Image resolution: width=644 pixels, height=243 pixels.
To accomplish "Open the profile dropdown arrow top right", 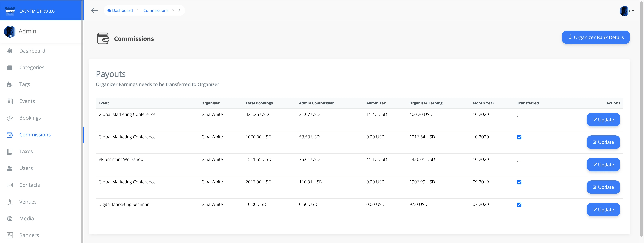I will [633, 11].
